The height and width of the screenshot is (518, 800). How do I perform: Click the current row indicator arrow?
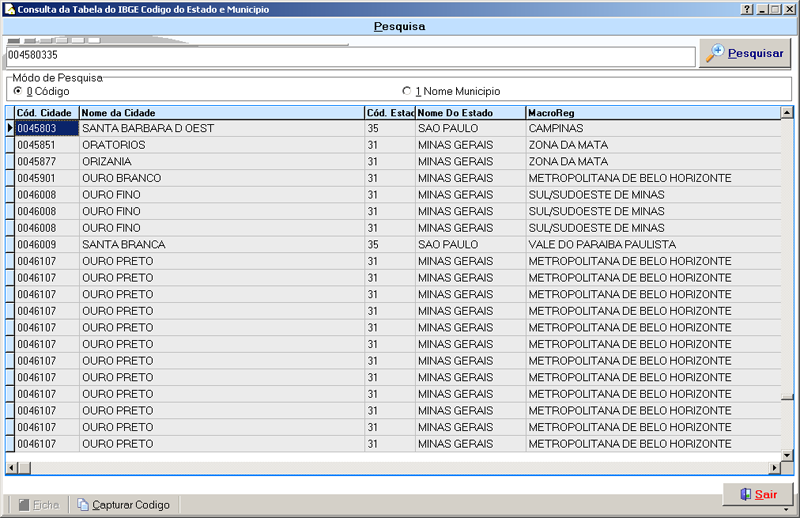pos(10,128)
